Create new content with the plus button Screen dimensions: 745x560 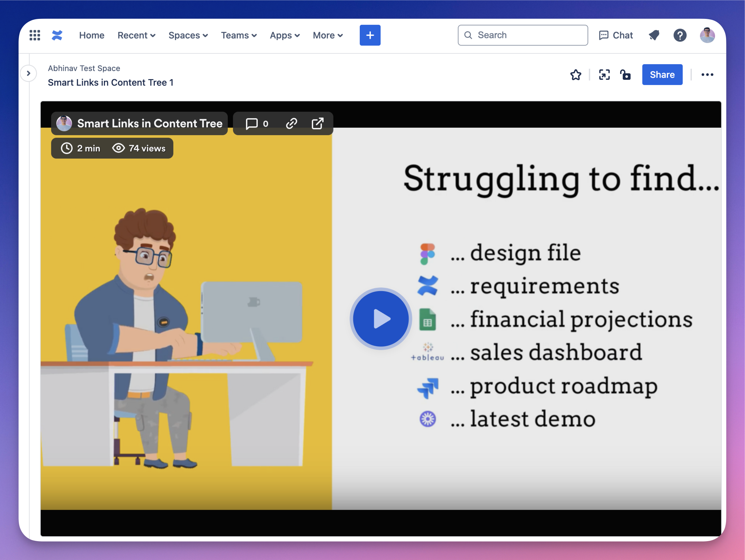point(370,35)
